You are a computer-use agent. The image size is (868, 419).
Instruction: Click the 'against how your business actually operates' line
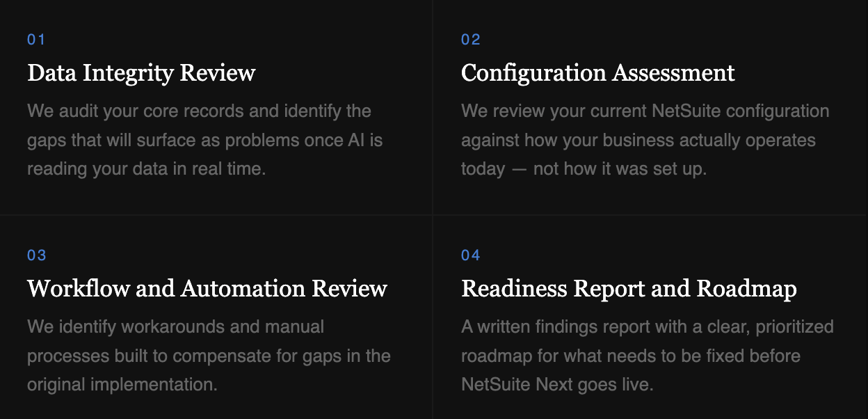pos(638,140)
